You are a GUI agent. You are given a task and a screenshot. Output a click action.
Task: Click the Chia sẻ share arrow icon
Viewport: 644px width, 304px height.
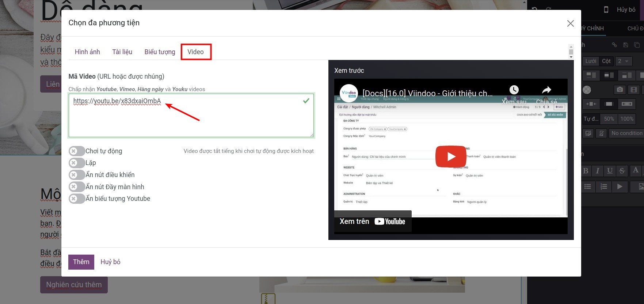tap(546, 90)
